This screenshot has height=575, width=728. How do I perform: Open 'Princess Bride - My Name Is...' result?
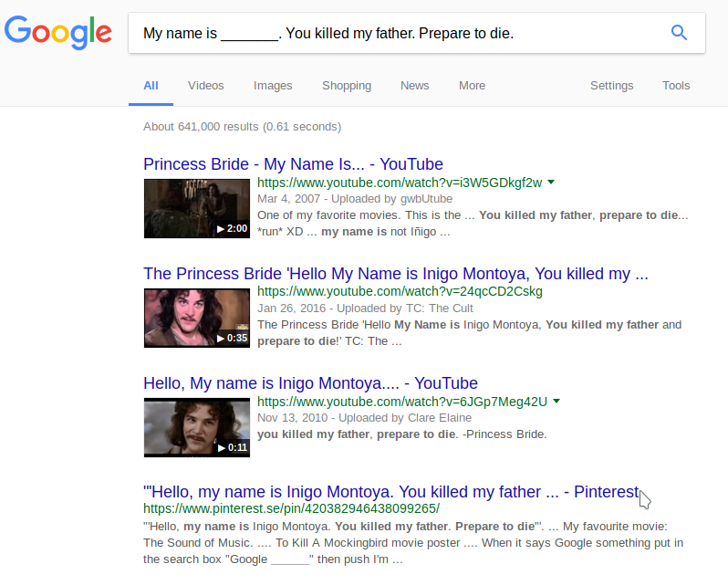(293, 164)
